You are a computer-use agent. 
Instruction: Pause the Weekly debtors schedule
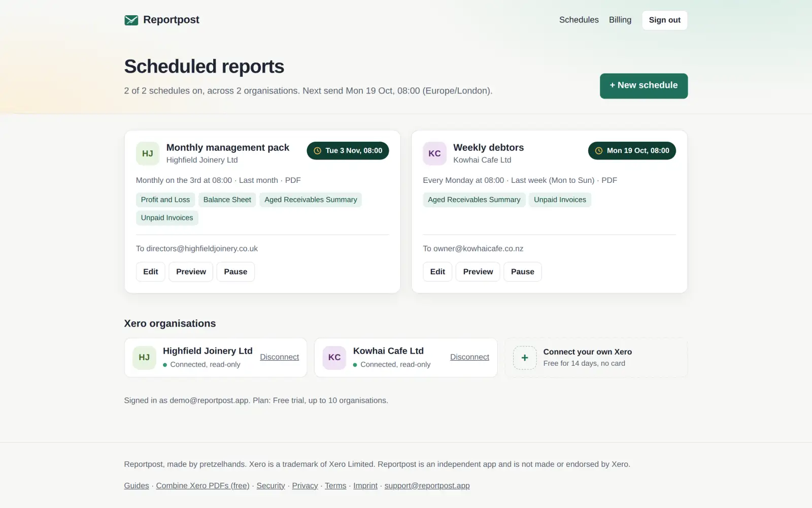[x=523, y=272]
